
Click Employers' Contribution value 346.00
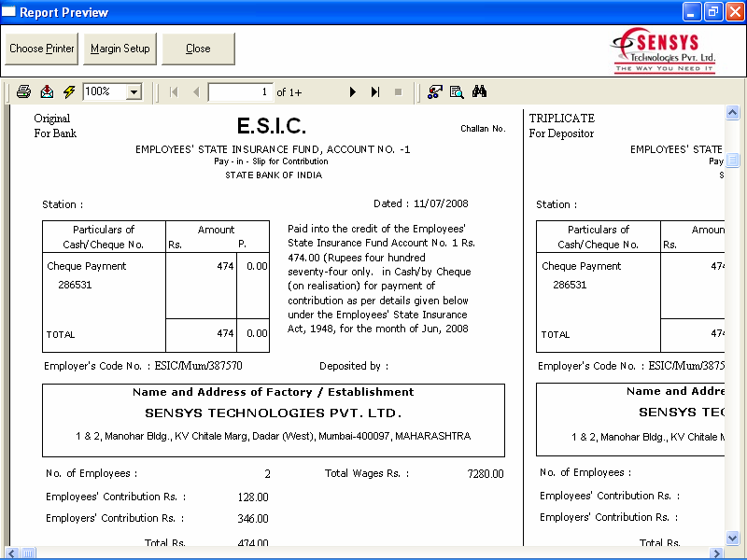pyautogui.click(x=253, y=519)
